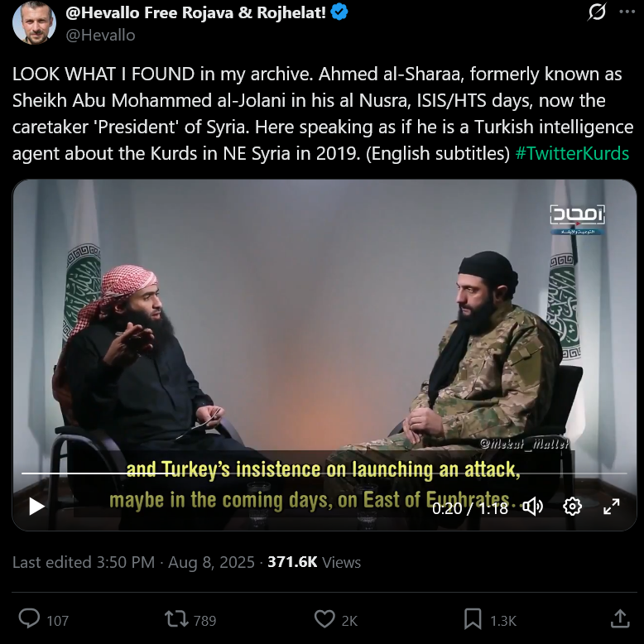Screen dimensions: 644x644
Task: Open video playback settings gear
Action: pyautogui.click(x=572, y=507)
